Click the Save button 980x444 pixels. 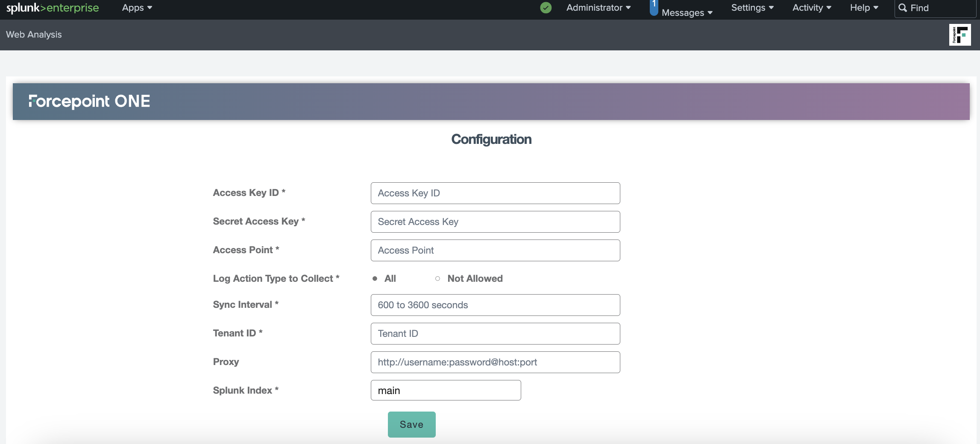411,424
